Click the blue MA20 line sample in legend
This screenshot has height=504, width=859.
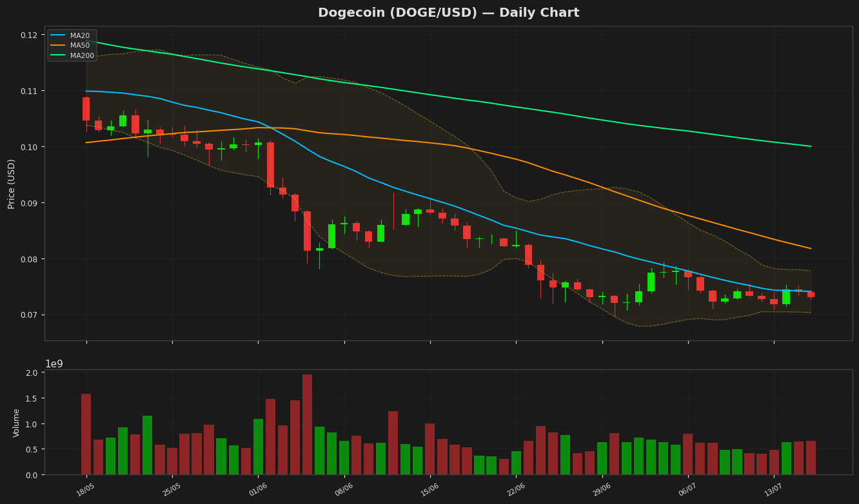(59, 35)
